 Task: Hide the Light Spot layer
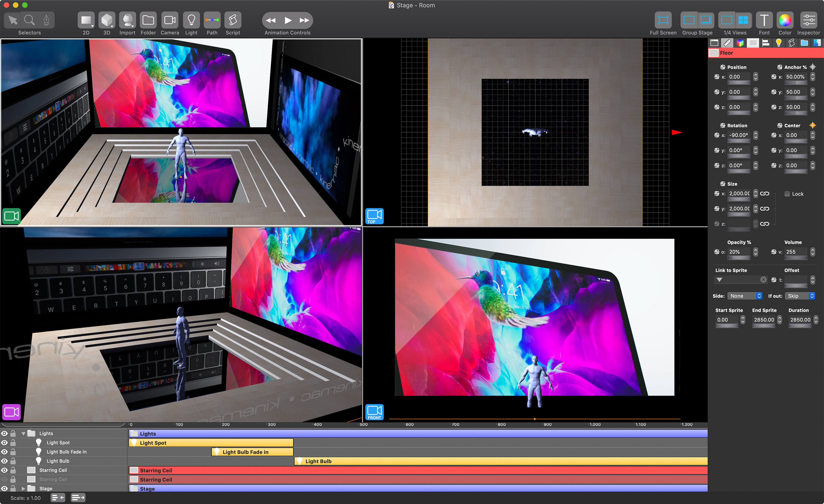coord(4,443)
